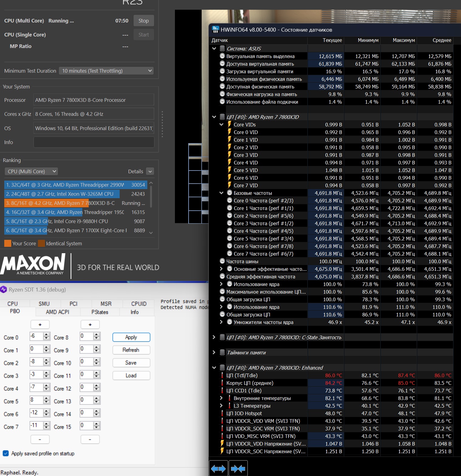461x476 pixels.
Task: Expand the L3 Температуры row
Action: 221,405
